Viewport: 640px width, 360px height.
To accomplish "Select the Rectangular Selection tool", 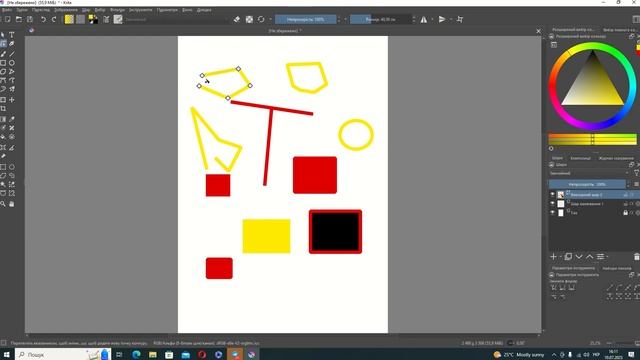I will 3,167.
